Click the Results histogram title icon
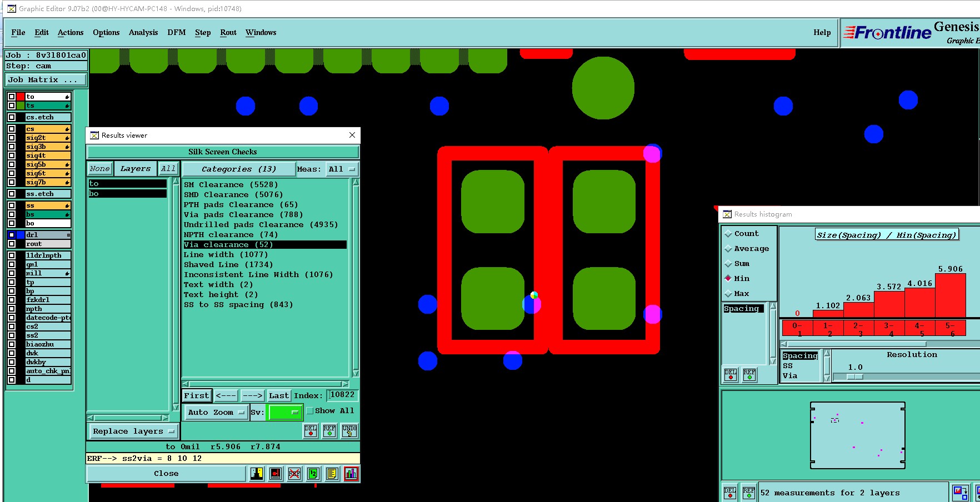 tap(727, 214)
